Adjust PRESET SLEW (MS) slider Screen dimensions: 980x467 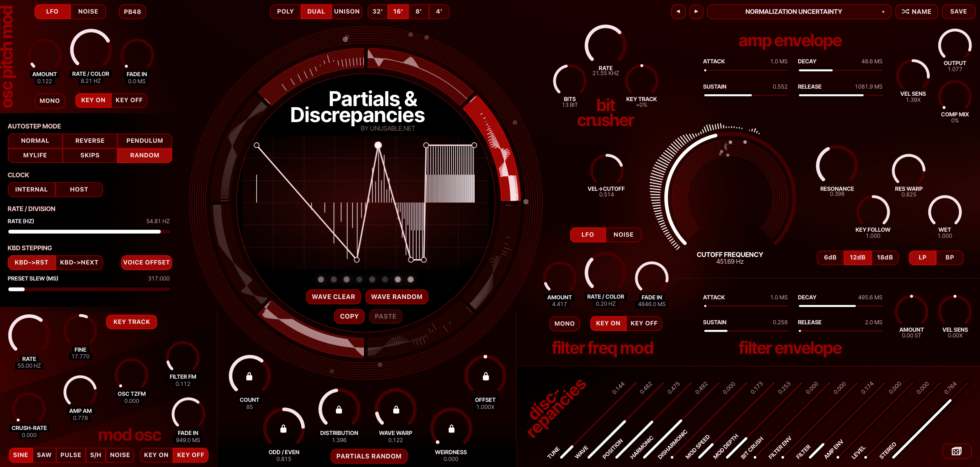click(x=89, y=289)
